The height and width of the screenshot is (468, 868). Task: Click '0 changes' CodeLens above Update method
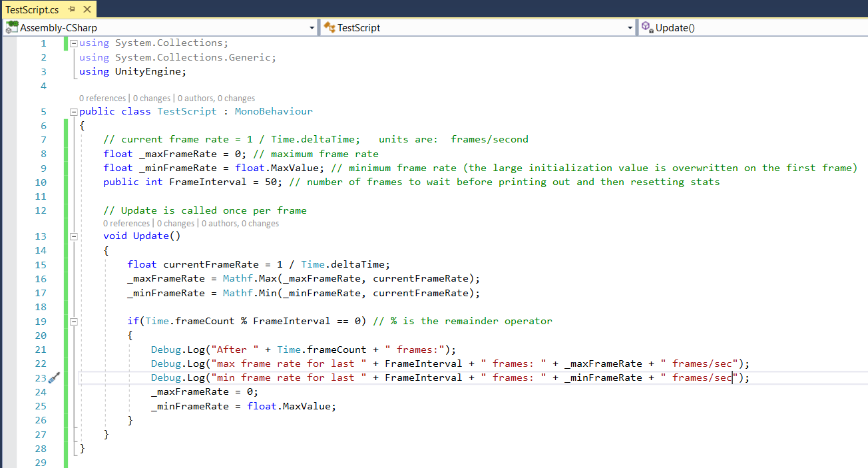coord(176,224)
